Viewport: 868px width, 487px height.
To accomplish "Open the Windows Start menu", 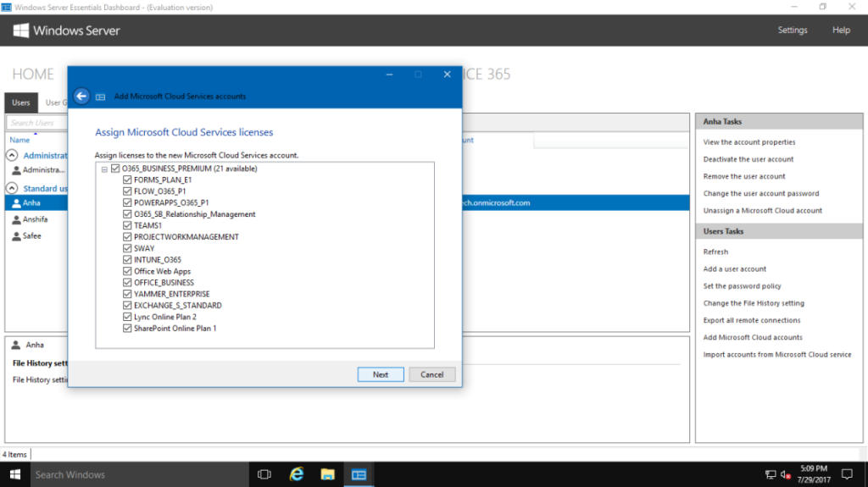I will point(15,474).
